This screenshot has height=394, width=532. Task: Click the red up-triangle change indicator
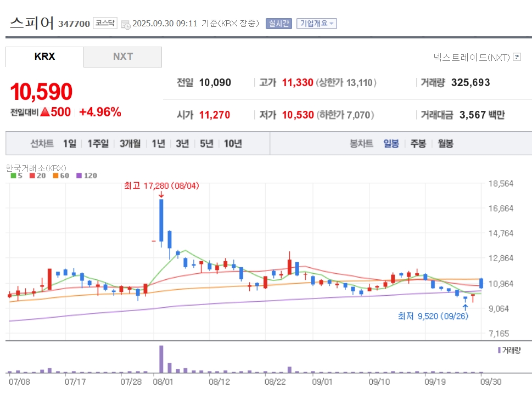pos(45,112)
